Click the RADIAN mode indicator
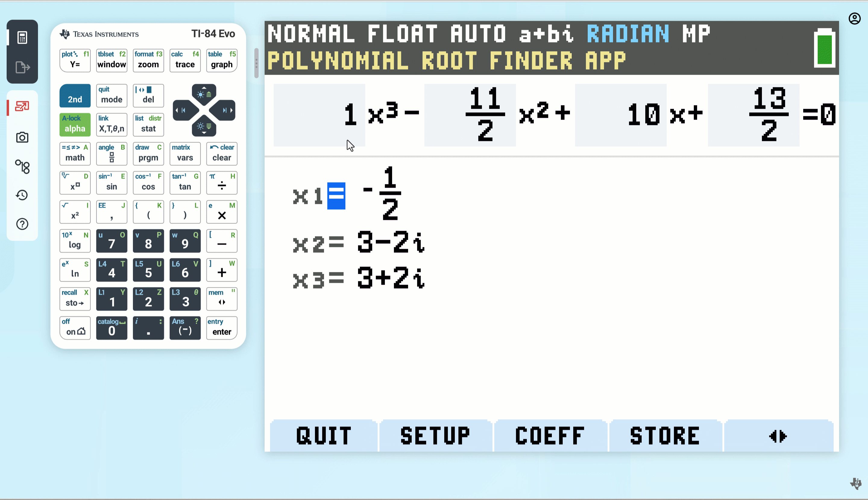This screenshot has width=868, height=500. tap(628, 34)
